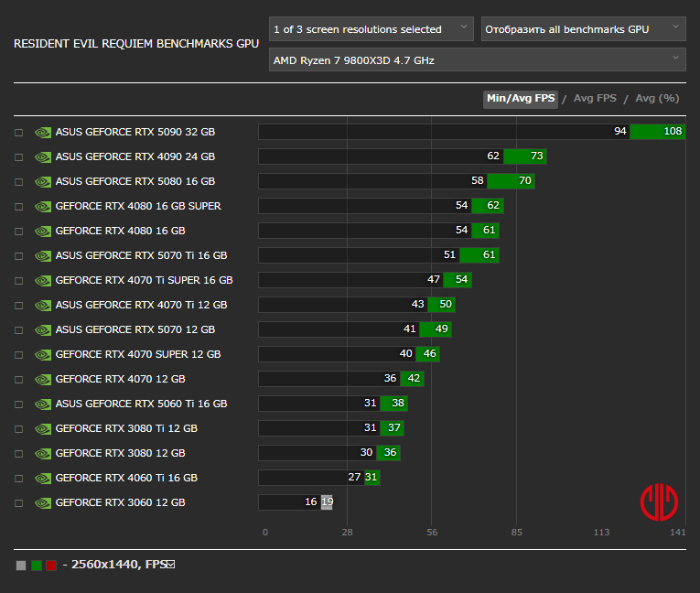Click the green 108 FPS bar for RTX 5090
Screen dimensions: 700x593
[658, 132]
